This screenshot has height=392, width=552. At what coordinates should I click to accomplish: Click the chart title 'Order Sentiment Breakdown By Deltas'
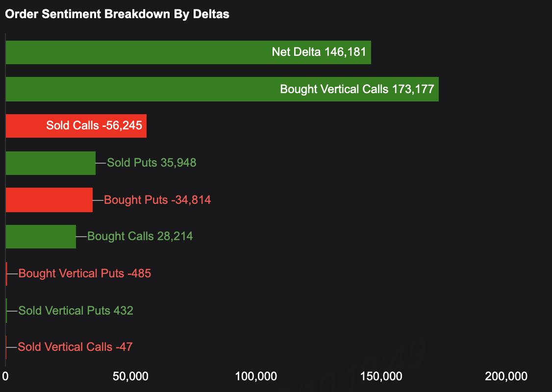click(117, 14)
